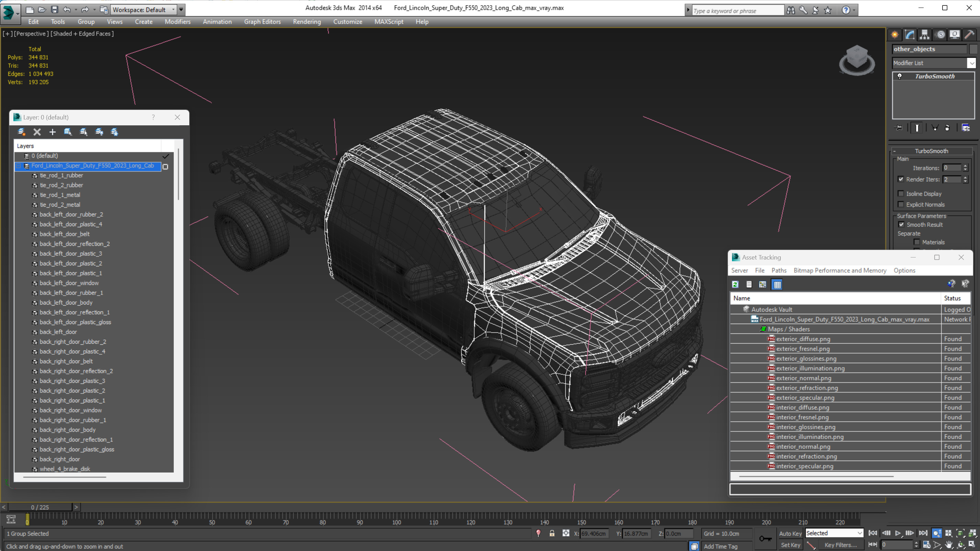Click the other_objects color swatch
Image resolution: width=980 pixels, height=551 pixels.
[x=973, y=49]
